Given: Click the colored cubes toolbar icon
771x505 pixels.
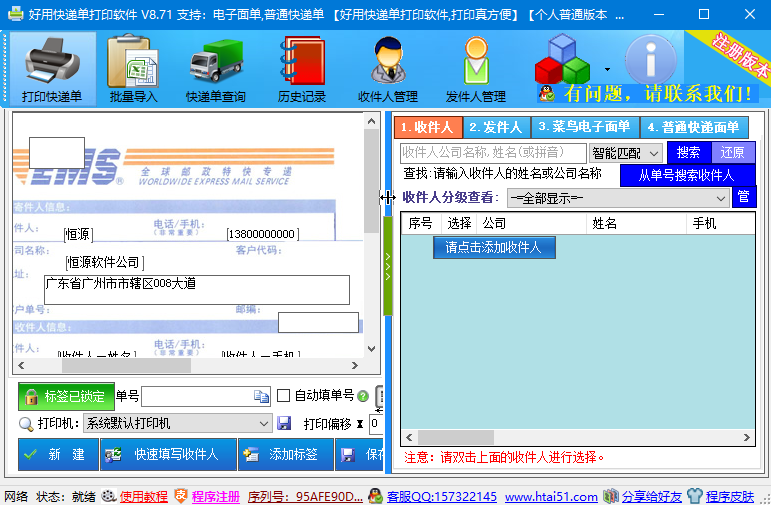Looking at the screenshot, I should [562, 59].
